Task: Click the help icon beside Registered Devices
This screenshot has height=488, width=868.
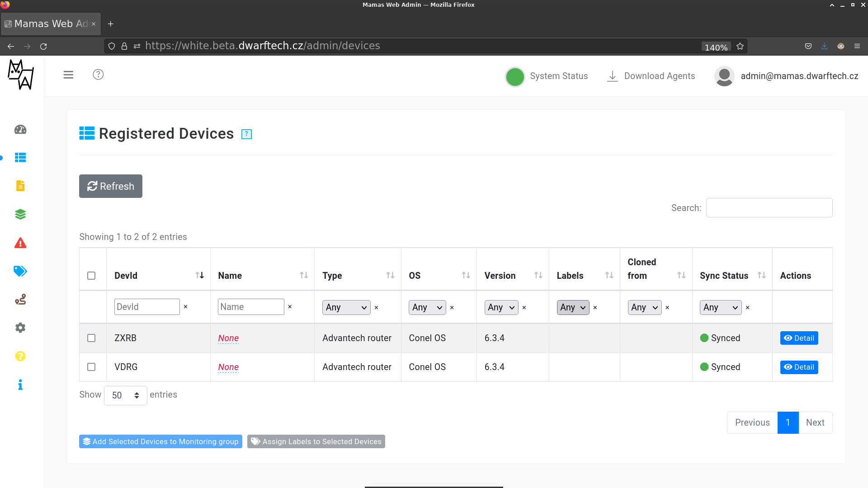Action: click(246, 134)
